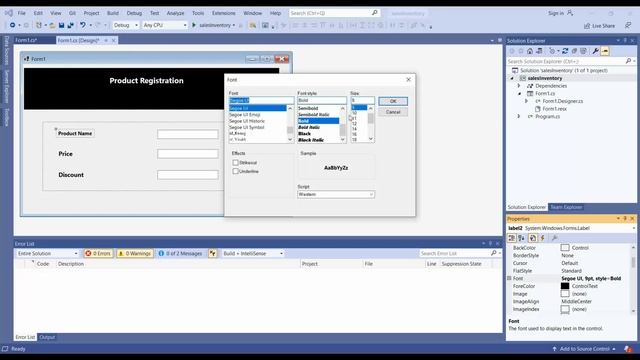Click Show All Files icon in Solution Explorer

[x=583, y=51]
